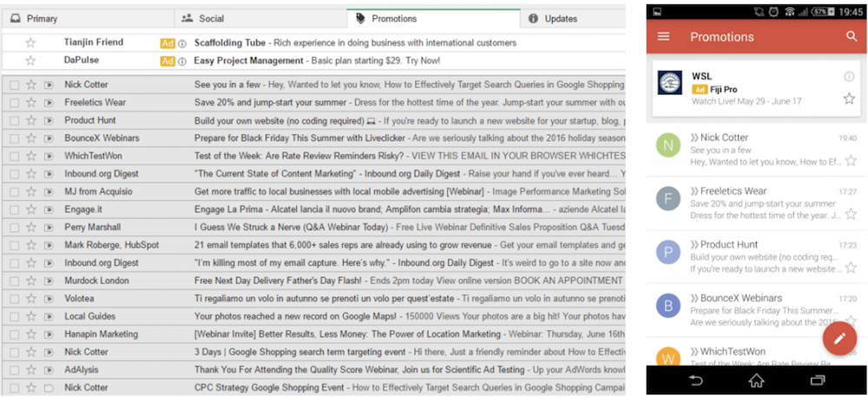Open ad info icon for Scaffolding Tube

pyautogui.click(x=182, y=43)
